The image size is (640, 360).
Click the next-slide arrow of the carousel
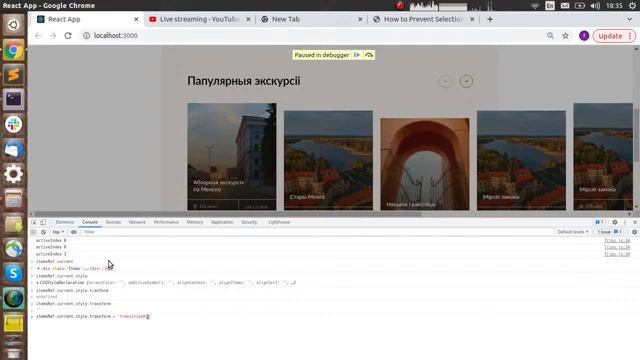[466, 81]
